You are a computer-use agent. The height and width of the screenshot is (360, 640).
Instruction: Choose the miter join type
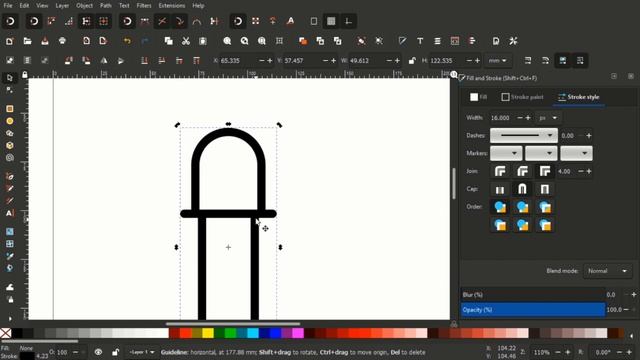[x=544, y=171]
